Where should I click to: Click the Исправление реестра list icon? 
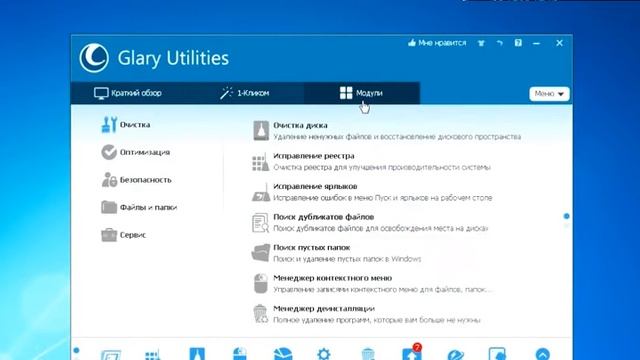(261, 162)
